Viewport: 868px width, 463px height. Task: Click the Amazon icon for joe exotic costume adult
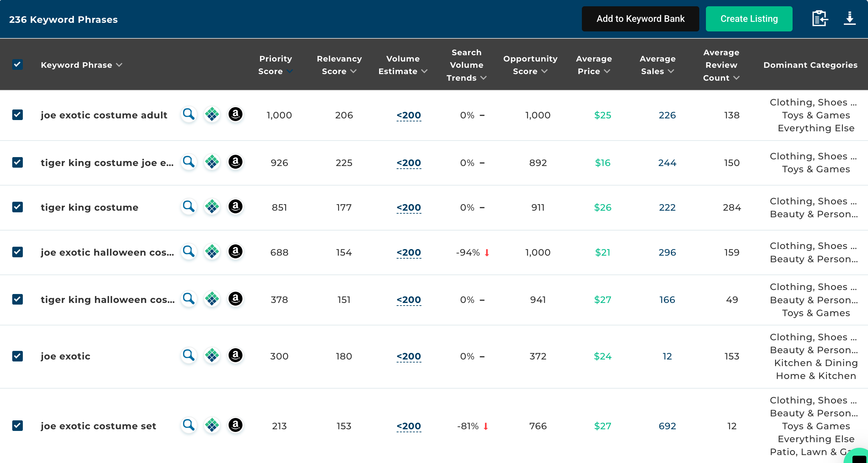(235, 115)
